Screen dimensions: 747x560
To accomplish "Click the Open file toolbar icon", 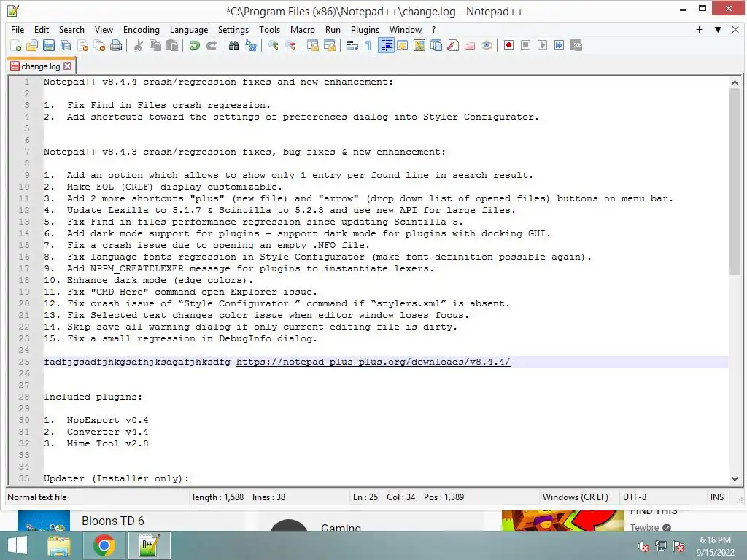I will tap(32, 45).
